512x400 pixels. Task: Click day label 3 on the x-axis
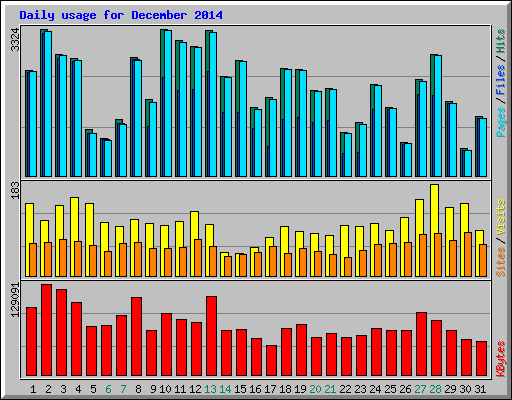click(63, 389)
